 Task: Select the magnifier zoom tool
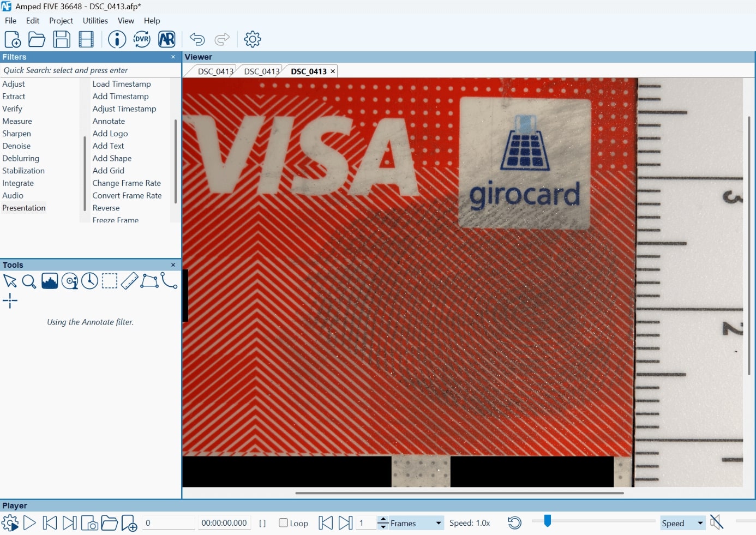coord(29,281)
